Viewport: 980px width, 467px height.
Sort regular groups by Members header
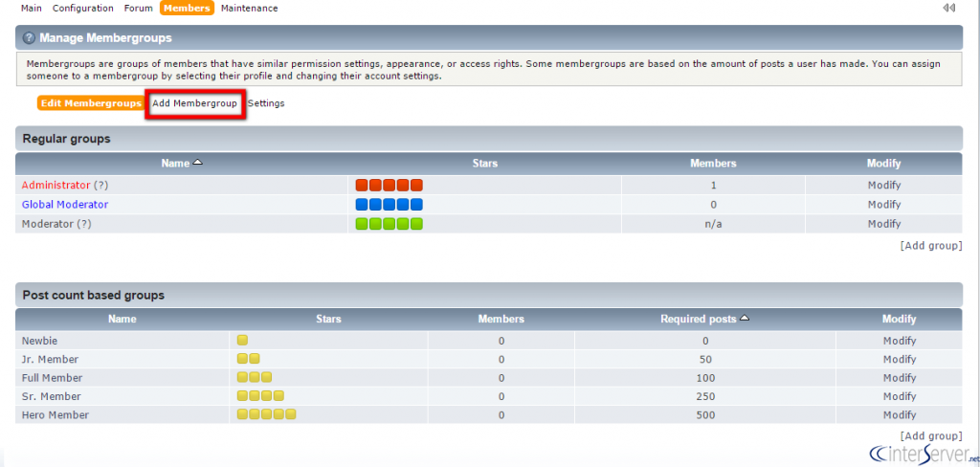tap(713, 164)
